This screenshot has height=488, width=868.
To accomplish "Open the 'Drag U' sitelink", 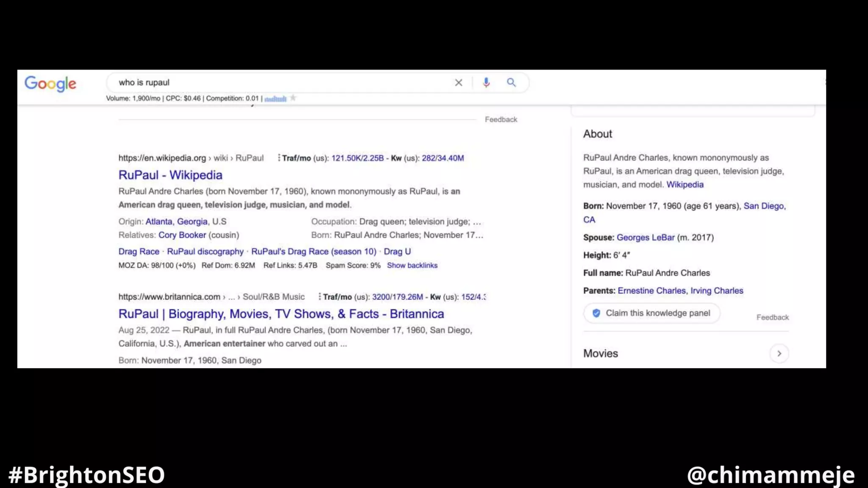I will tap(397, 252).
